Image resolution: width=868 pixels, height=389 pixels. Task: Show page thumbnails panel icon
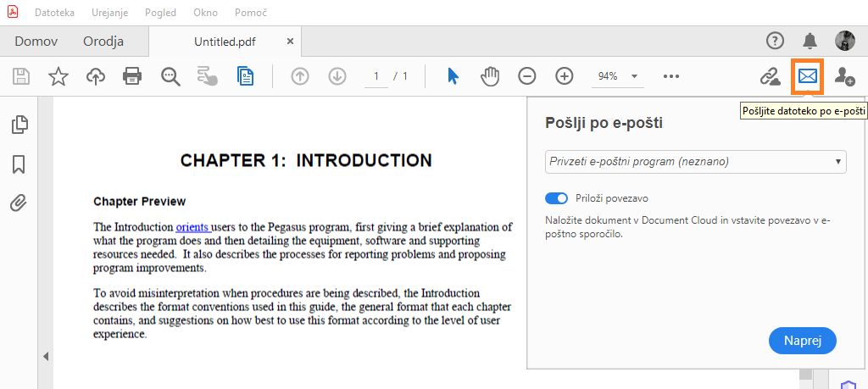tap(19, 125)
